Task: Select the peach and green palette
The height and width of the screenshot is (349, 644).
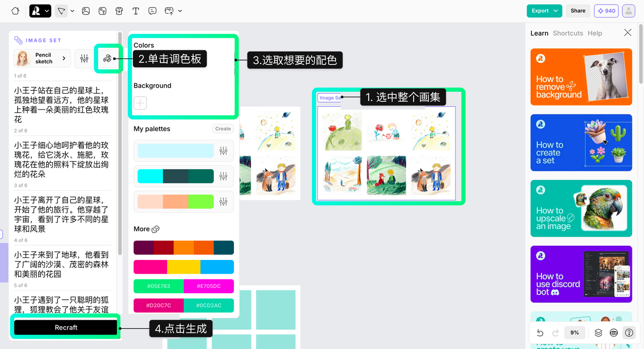Action: click(x=176, y=201)
